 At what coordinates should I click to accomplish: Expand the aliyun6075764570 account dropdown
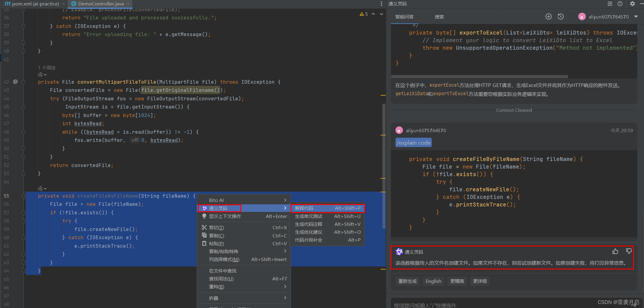(x=636, y=17)
